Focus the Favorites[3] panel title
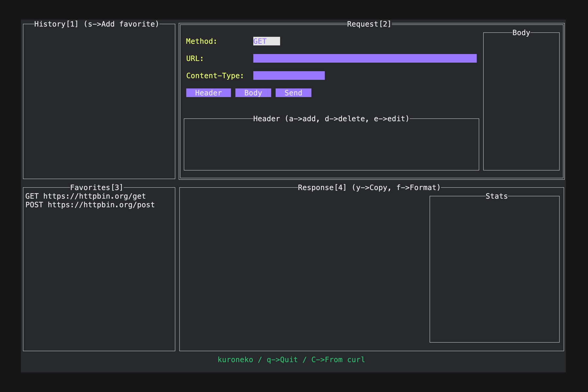The width and height of the screenshot is (588, 392). pos(97,188)
